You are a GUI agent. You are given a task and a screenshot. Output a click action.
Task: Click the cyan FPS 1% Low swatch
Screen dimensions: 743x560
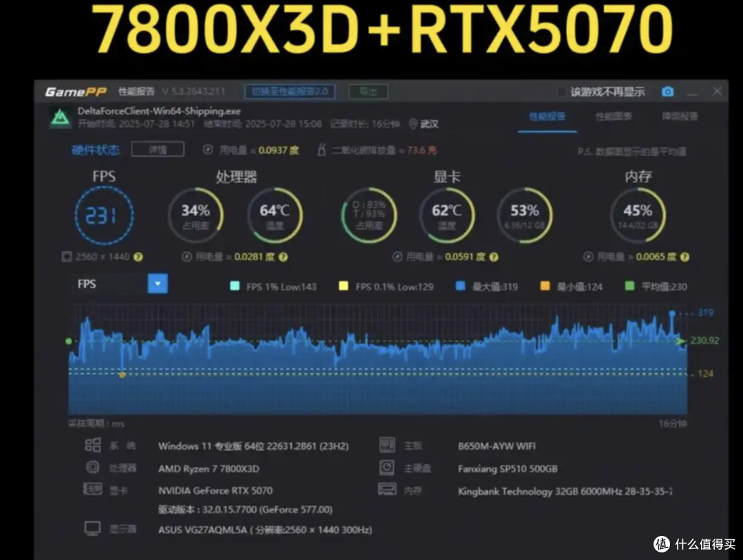coord(235,286)
